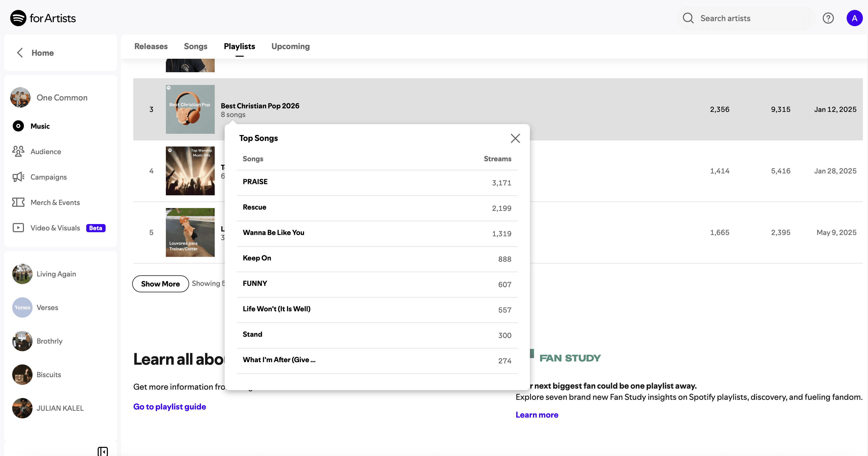Switch to the Releases tab
The image size is (868, 456).
(x=151, y=47)
